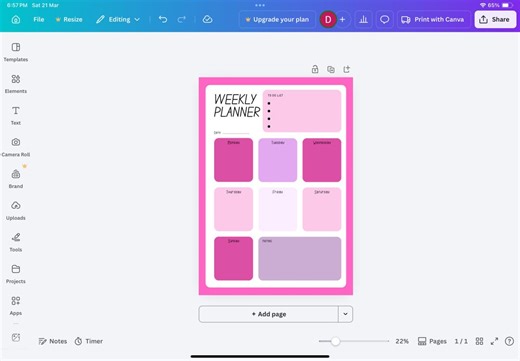Open the Brand panel
The height and width of the screenshot is (361, 520).
(x=16, y=179)
